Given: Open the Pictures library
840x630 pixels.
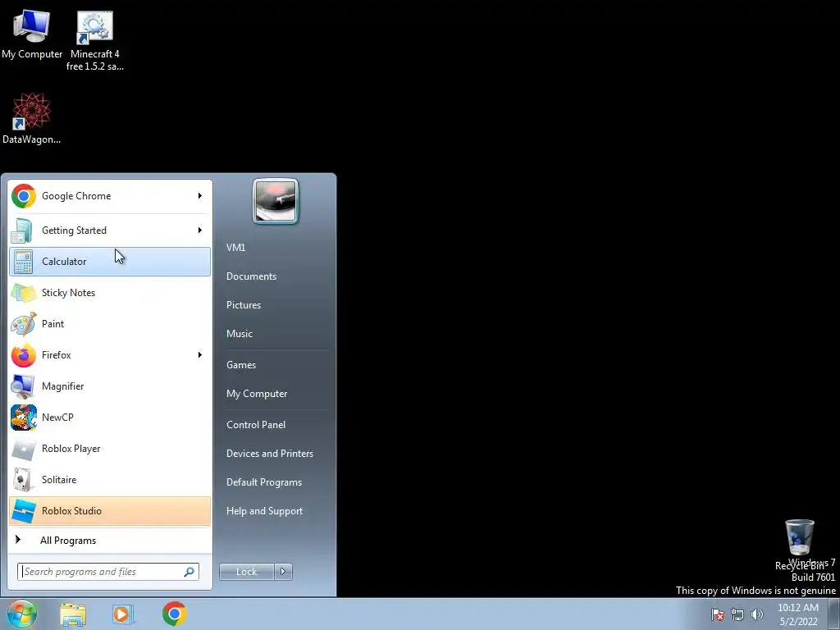Looking at the screenshot, I should pos(243,305).
